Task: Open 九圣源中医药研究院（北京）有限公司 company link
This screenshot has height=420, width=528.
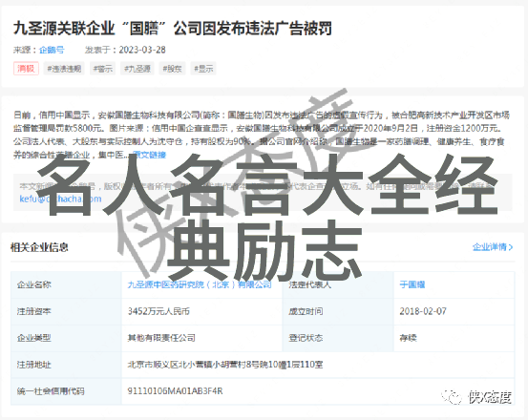Action: click(200, 284)
